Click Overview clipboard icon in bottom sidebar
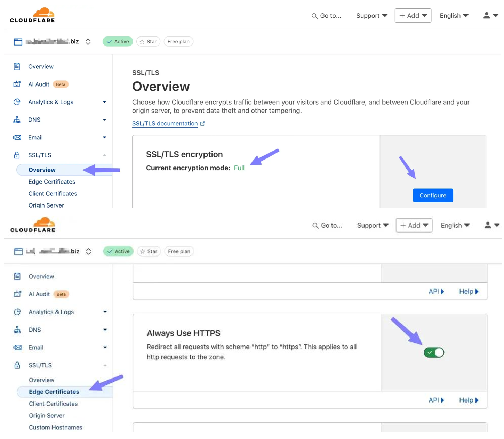Image resolution: width=504 pixels, height=439 pixels. (x=17, y=276)
